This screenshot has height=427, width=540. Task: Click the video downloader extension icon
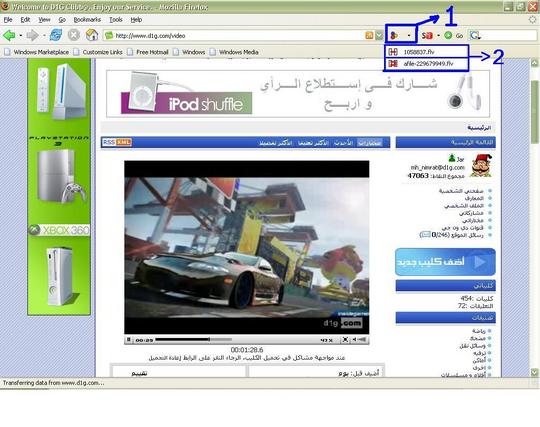pyautogui.click(x=394, y=35)
